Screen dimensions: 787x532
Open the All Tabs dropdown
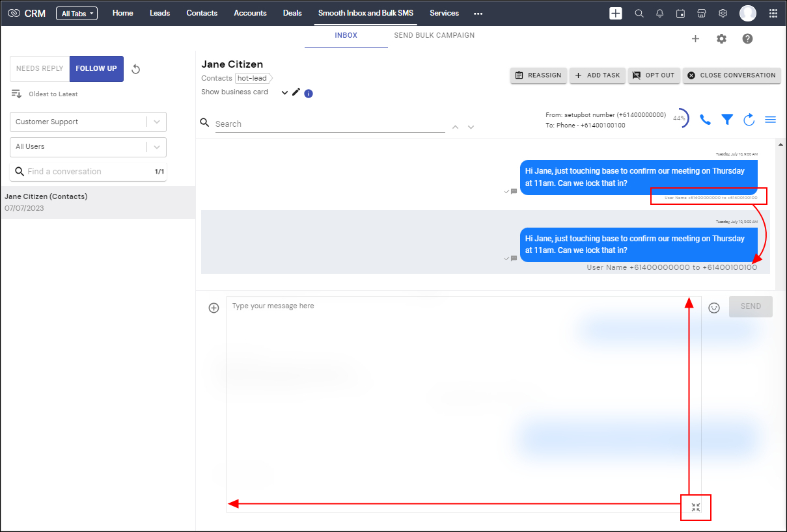(77, 13)
